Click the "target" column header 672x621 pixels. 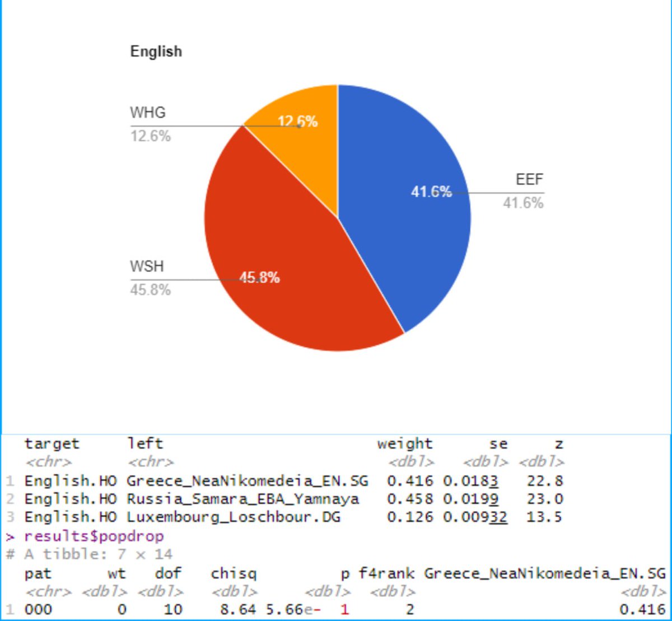(52, 445)
